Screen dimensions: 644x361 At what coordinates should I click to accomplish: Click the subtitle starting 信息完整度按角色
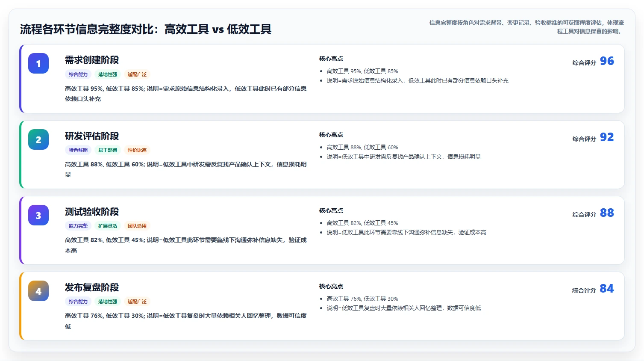[526, 27]
